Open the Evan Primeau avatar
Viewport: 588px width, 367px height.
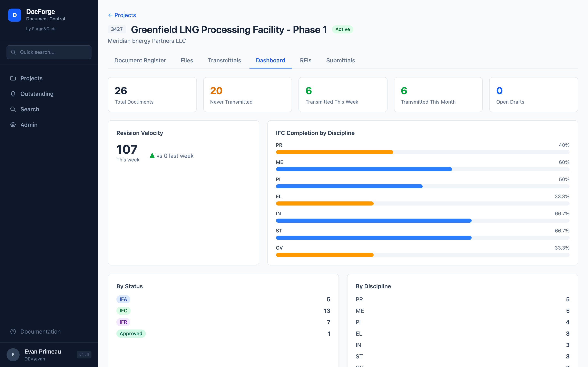click(13, 354)
